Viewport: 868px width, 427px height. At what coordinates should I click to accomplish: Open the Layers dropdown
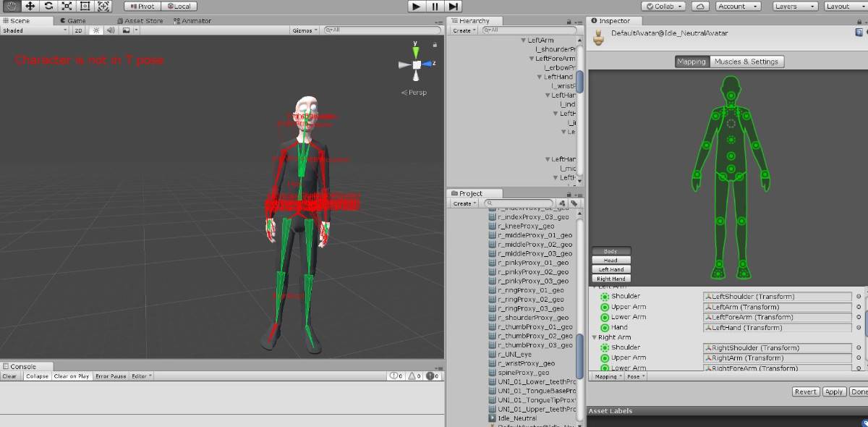tap(794, 6)
